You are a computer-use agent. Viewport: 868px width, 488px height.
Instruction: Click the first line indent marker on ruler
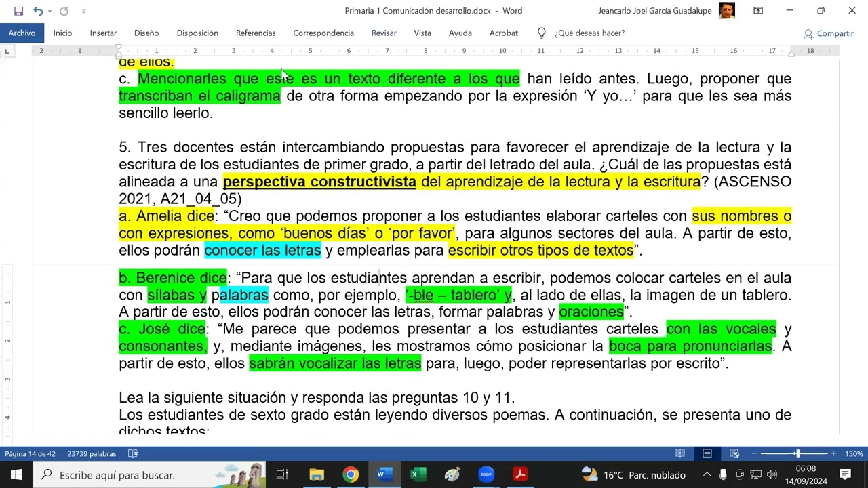[x=119, y=48]
